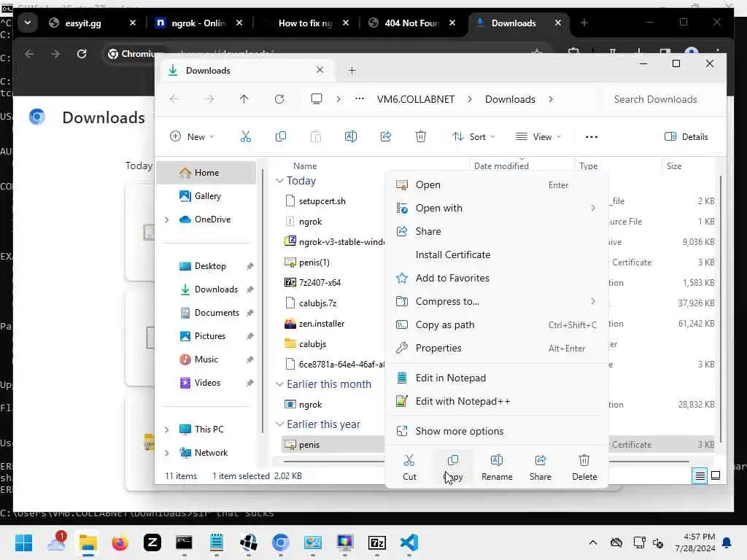Go up one folder with the Up arrow
747x560 pixels.
(x=244, y=99)
